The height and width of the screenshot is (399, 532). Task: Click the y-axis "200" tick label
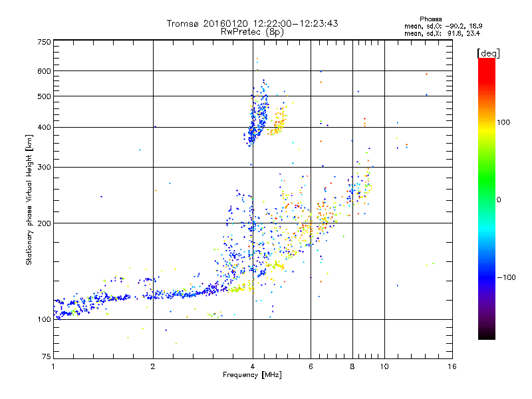point(44,223)
